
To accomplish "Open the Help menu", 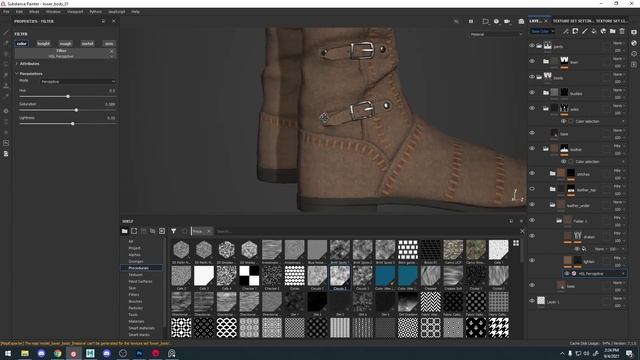I will click(x=136, y=12).
